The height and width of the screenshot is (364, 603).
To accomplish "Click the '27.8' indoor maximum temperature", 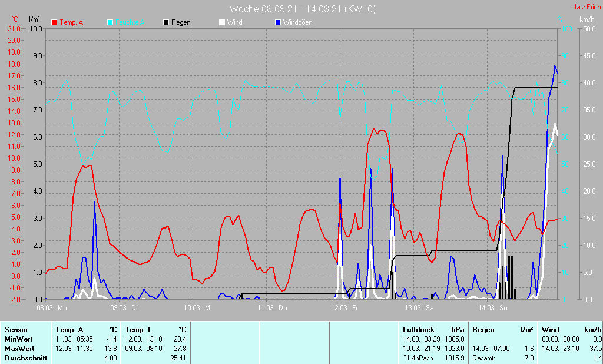I will tap(180, 349).
